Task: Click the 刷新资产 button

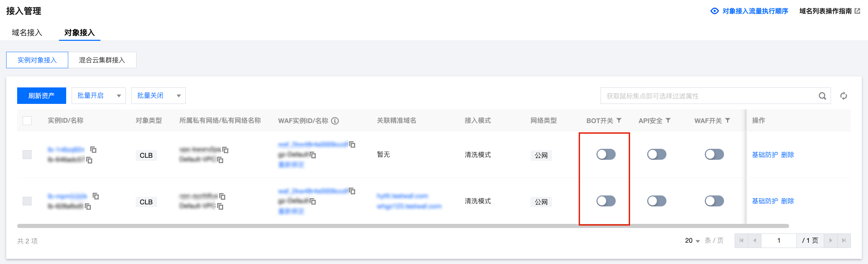Action: [41, 96]
